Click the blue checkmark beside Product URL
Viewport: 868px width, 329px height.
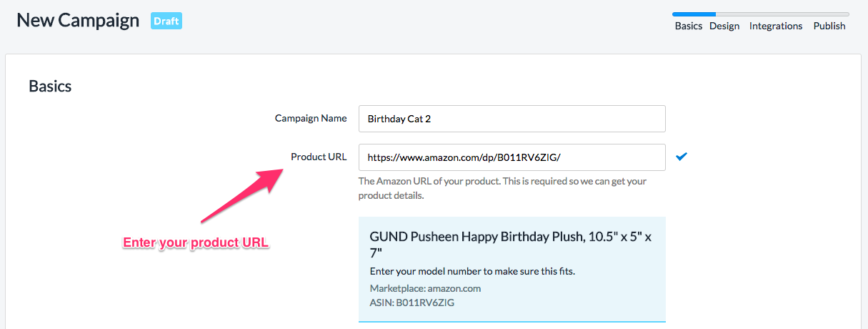[x=681, y=157]
